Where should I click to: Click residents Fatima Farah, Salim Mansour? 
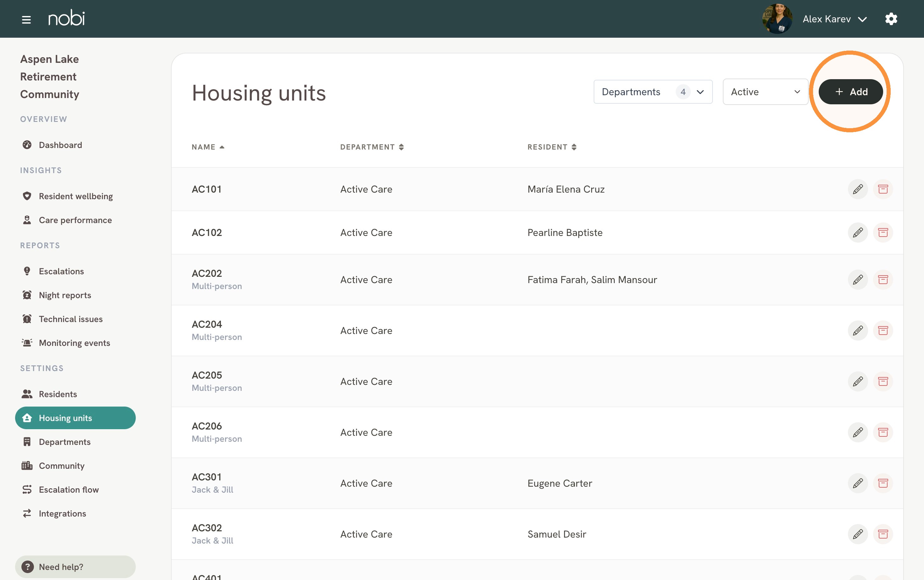point(592,280)
